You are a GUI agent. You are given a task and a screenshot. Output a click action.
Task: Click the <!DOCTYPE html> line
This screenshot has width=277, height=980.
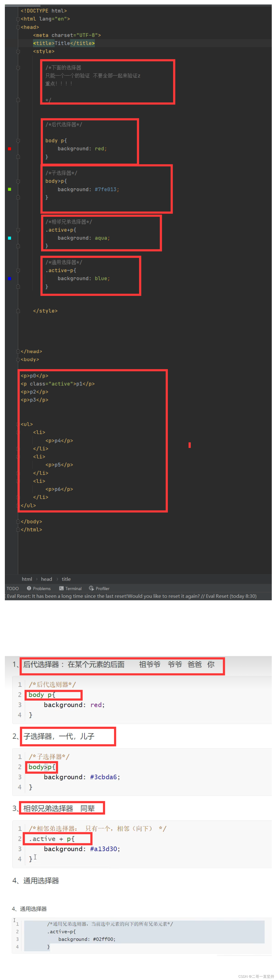coord(44,11)
